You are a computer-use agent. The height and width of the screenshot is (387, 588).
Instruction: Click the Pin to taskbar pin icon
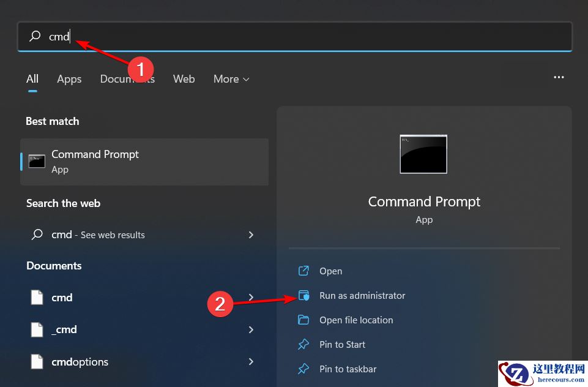[304, 369]
